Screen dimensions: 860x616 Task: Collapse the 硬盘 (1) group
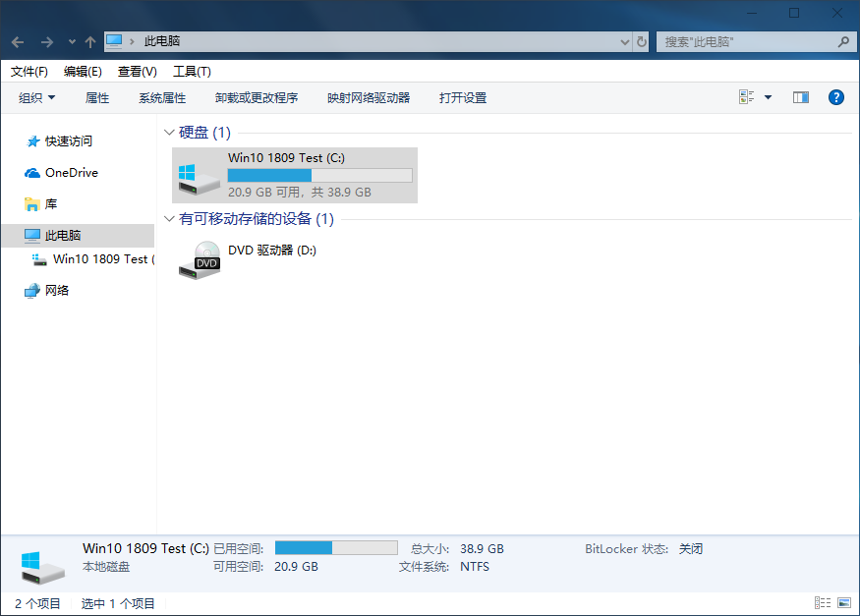pos(169,132)
